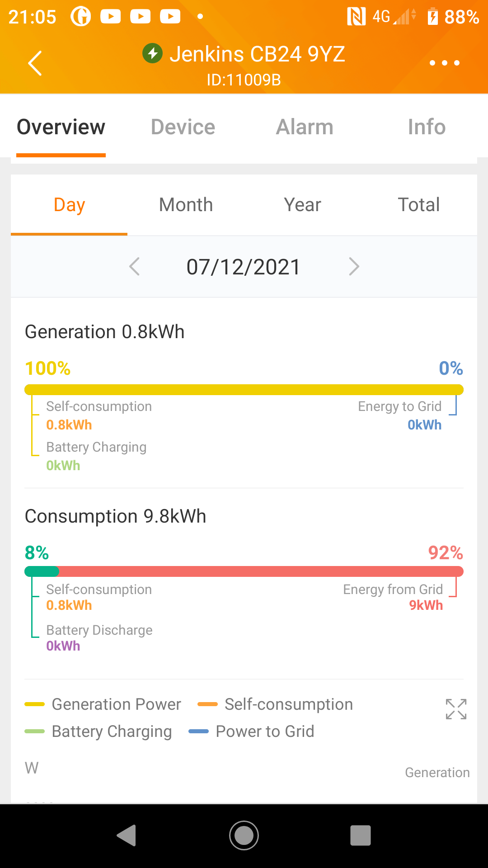Tap the back arrow in the header
The height and width of the screenshot is (868, 488).
pos(35,63)
